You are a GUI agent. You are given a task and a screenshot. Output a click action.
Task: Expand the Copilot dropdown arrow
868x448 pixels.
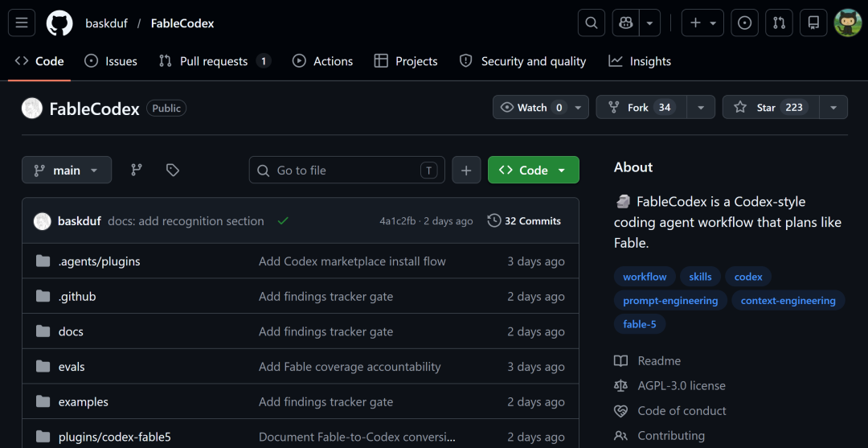(x=650, y=23)
